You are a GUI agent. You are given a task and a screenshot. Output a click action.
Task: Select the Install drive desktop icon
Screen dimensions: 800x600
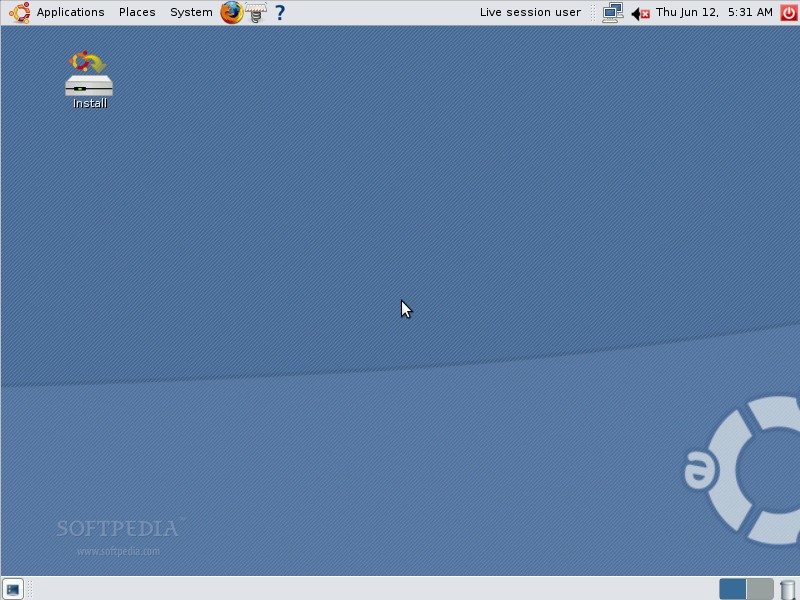[x=89, y=74]
